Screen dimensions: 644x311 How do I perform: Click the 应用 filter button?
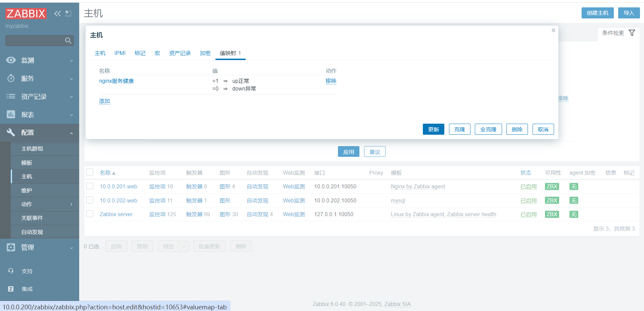pyautogui.click(x=349, y=151)
